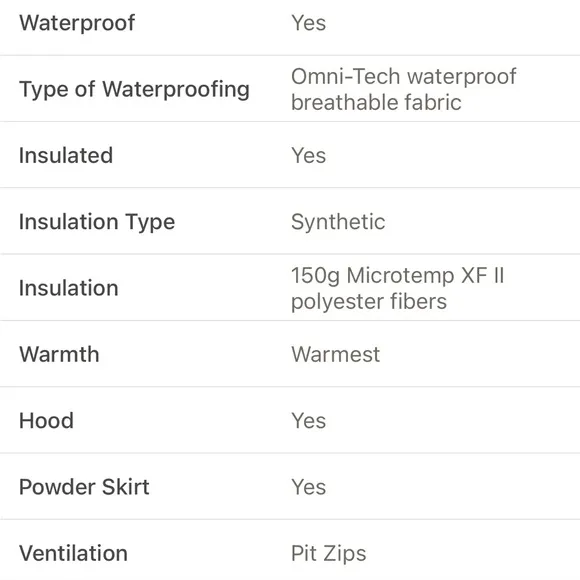
Task: Select the Powder Skirt label
Action: [x=84, y=487]
